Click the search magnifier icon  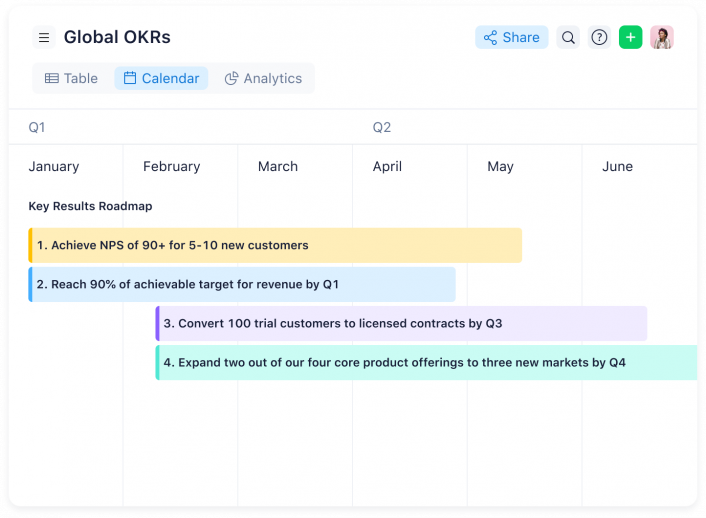(x=568, y=37)
